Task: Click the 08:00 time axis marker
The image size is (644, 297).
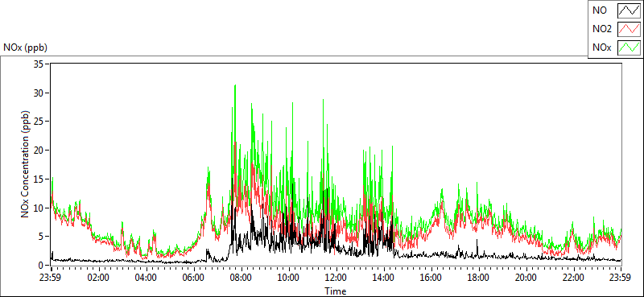Action: pos(241,277)
